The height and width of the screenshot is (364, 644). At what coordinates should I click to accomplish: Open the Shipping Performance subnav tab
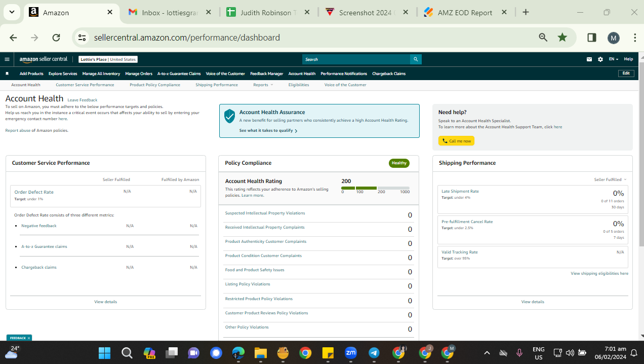tap(217, 85)
